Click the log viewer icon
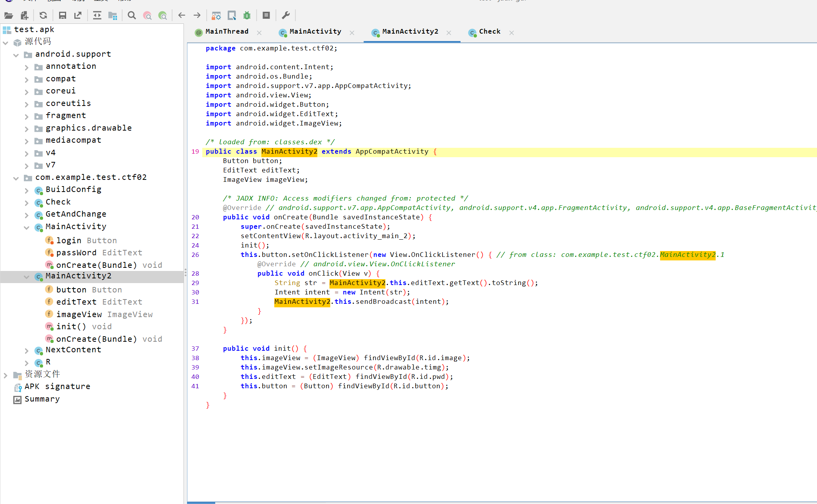The image size is (817, 504). point(266,16)
